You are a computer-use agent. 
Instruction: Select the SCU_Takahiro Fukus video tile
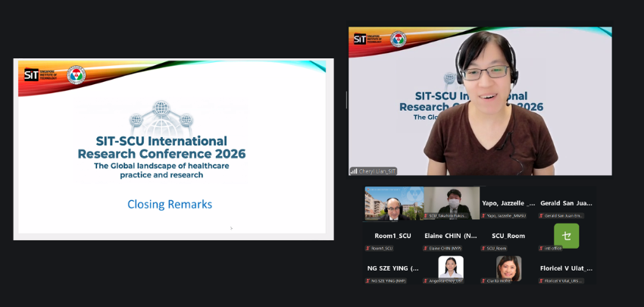tap(451, 202)
